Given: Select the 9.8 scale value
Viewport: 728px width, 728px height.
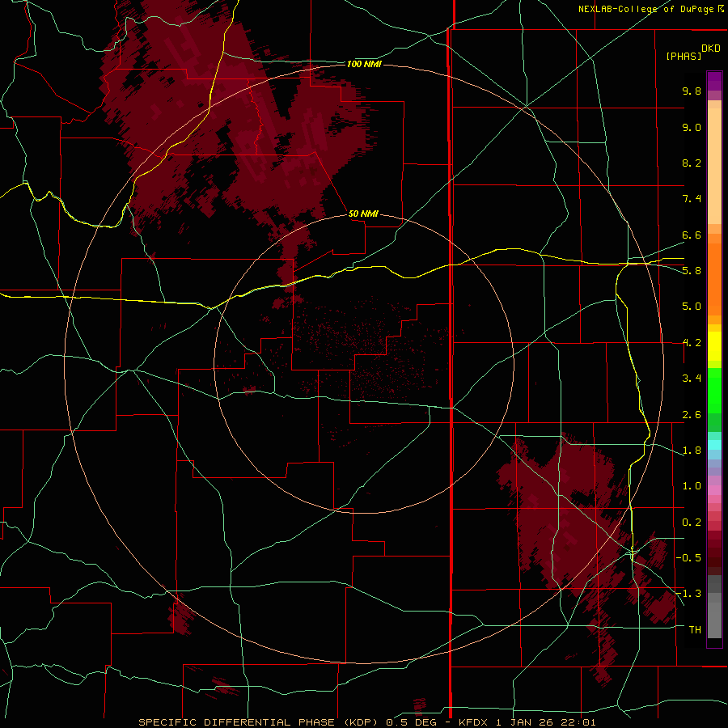Looking at the screenshot, I should tap(692, 91).
